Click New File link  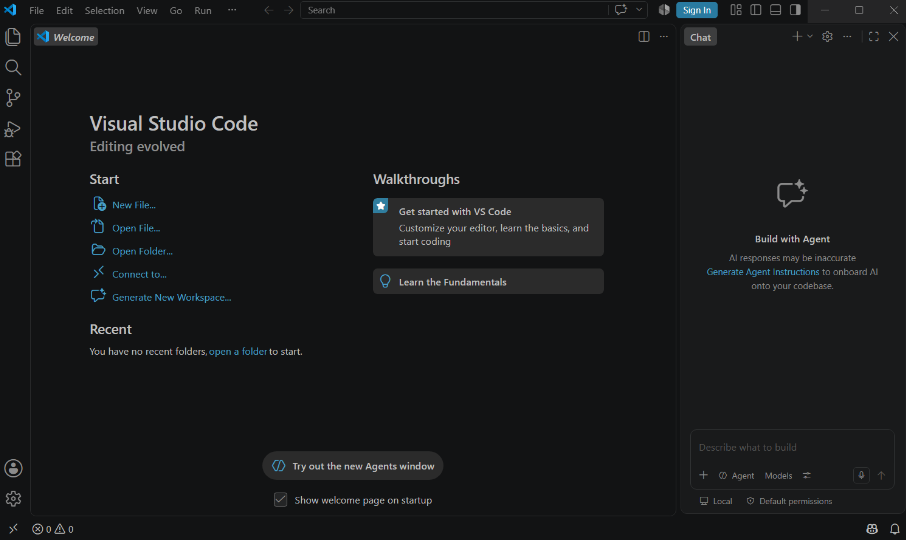(133, 204)
